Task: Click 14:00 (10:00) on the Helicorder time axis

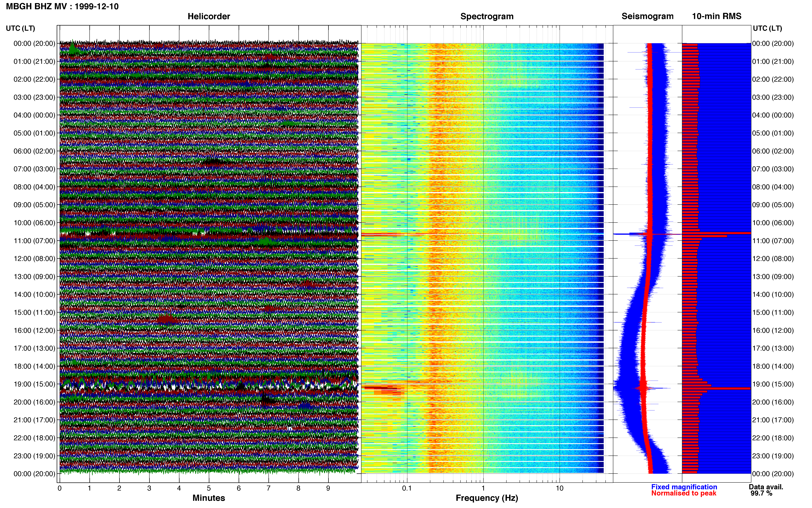Action: coord(34,294)
